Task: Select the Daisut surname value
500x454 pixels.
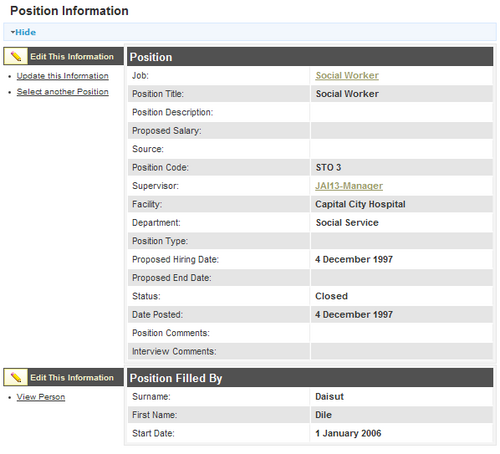Action: tap(329, 396)
